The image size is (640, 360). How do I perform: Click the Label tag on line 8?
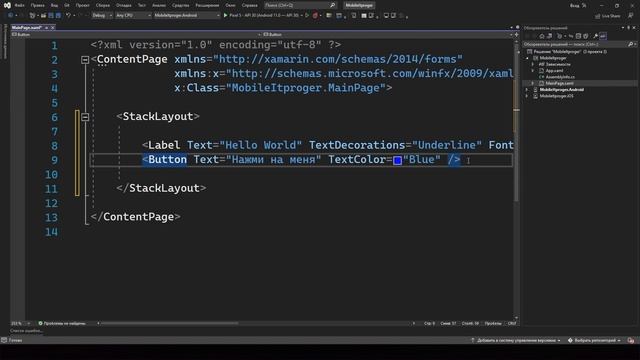pyautogui.click(x=164, y=145)
